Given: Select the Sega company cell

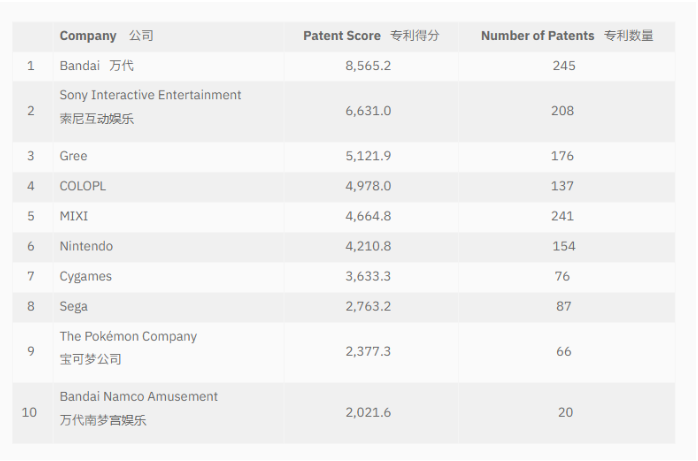Looking at the screenshot, I should click(73, 307).
